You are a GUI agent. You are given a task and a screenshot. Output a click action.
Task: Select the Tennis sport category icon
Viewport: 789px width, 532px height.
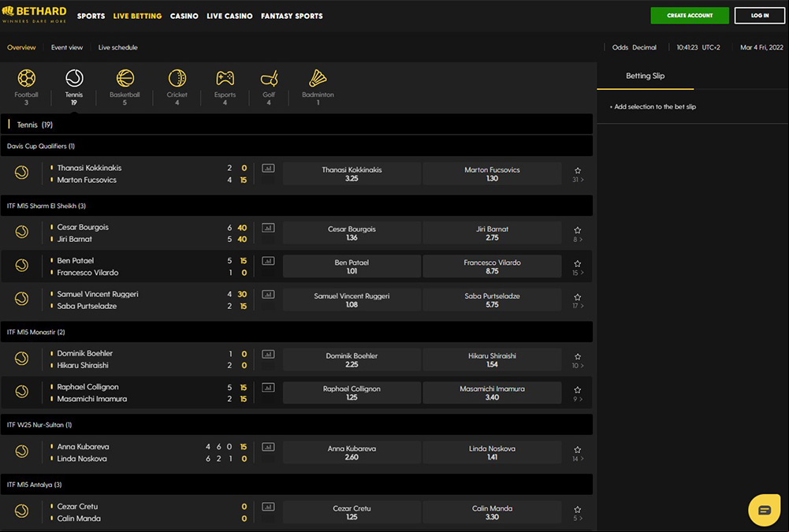coord(74,79)
